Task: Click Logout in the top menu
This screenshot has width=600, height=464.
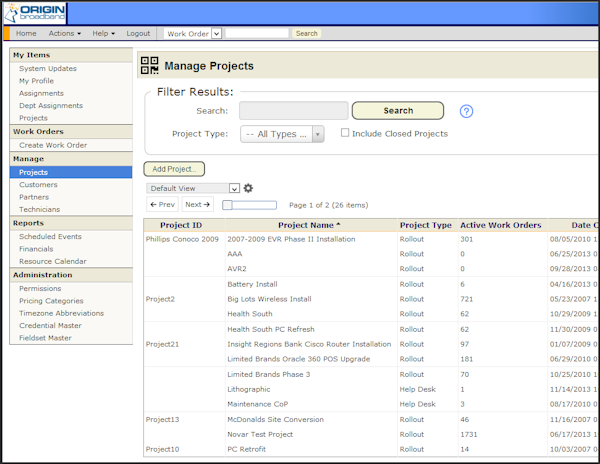Action: (x=138, y=33)
